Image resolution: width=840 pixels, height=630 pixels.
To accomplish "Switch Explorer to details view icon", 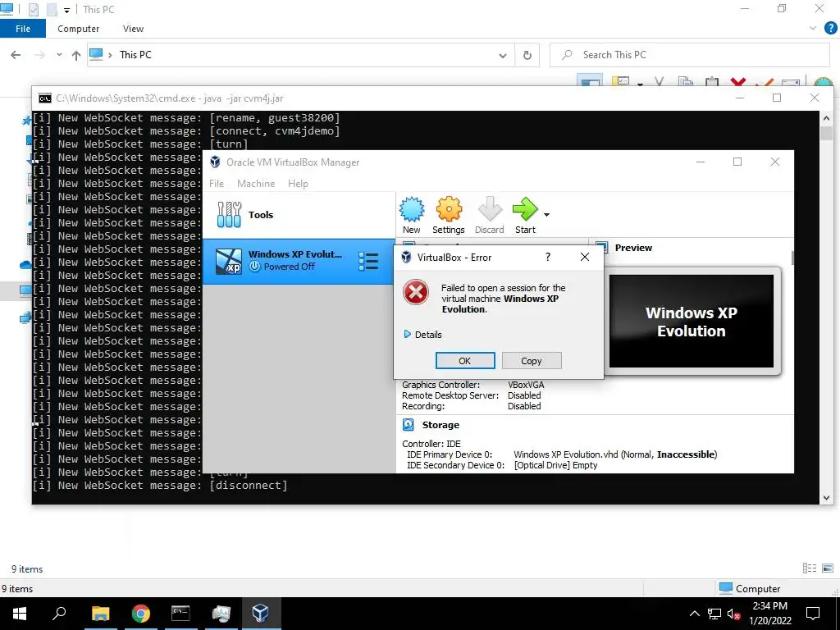I will pos(810,568).
